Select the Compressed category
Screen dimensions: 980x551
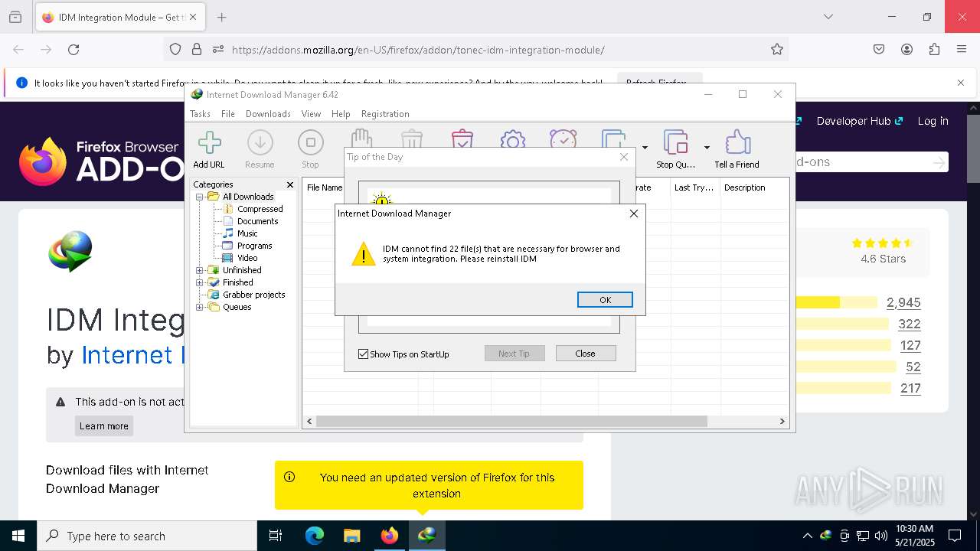coord(260,209)
